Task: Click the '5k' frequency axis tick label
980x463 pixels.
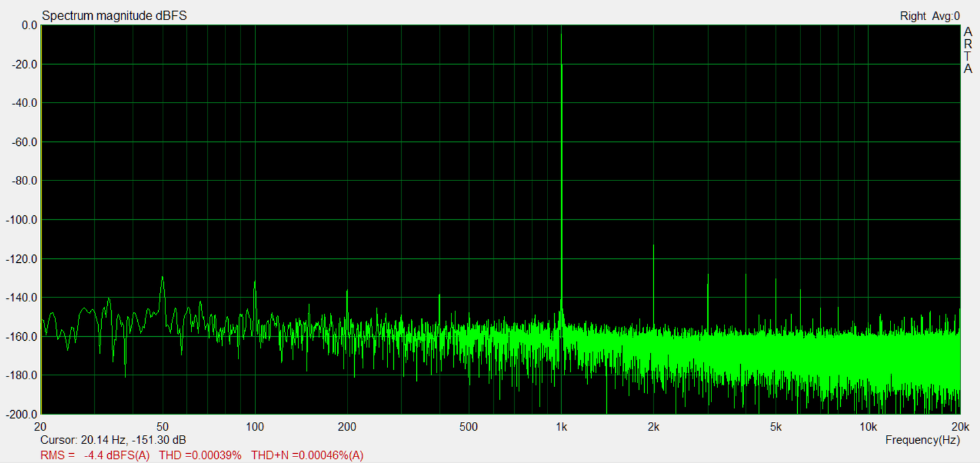Action: pyautogui.click(x=776, y=427)
